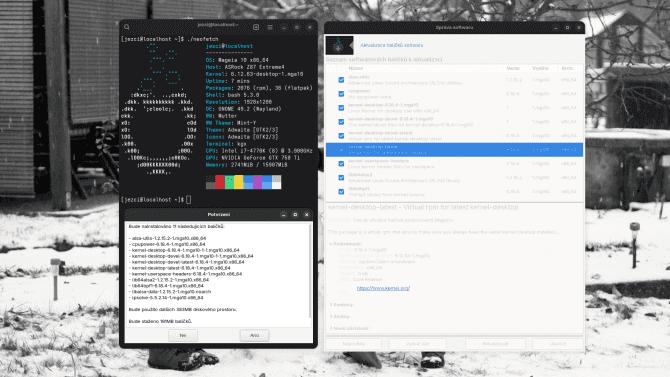The image size is (670, 377).
Task: Sort packages by the Vydání column
Action: pos(541,68)
